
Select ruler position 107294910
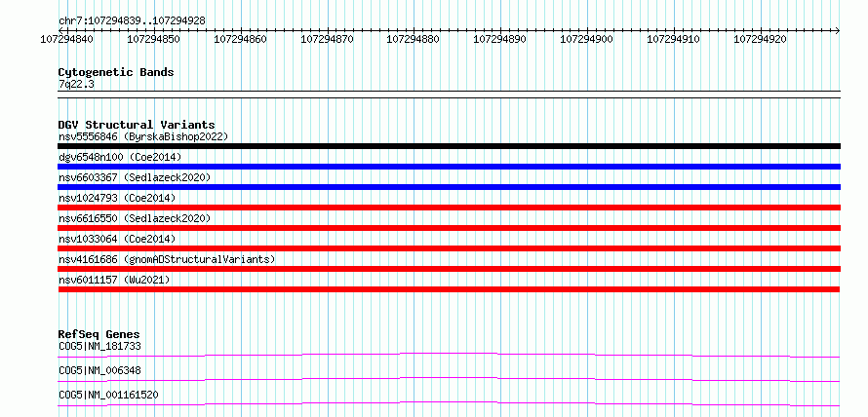click(x=674, y=39)
